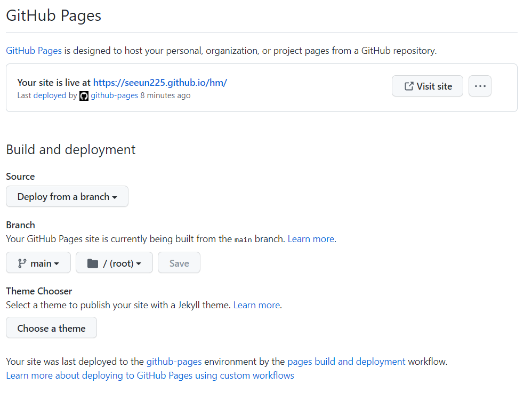
Task: Click the 'Source' label
Action: pos(20,177)
